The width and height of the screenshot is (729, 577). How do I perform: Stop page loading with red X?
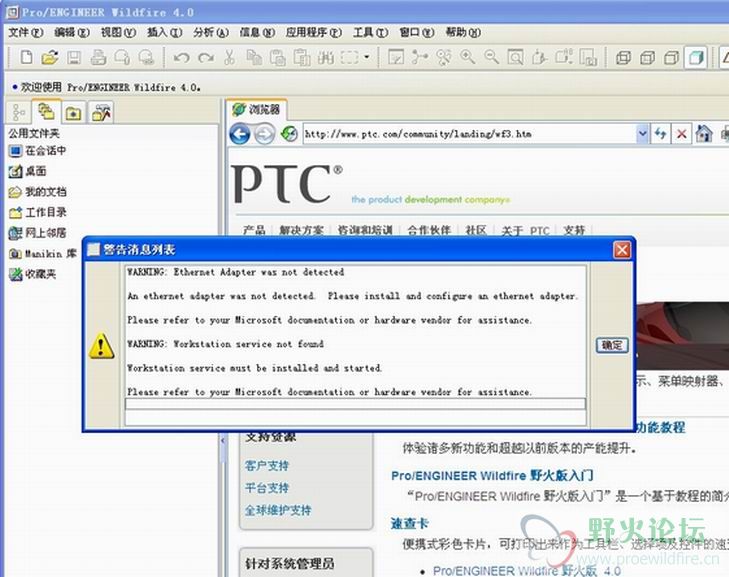click(682, 134)
